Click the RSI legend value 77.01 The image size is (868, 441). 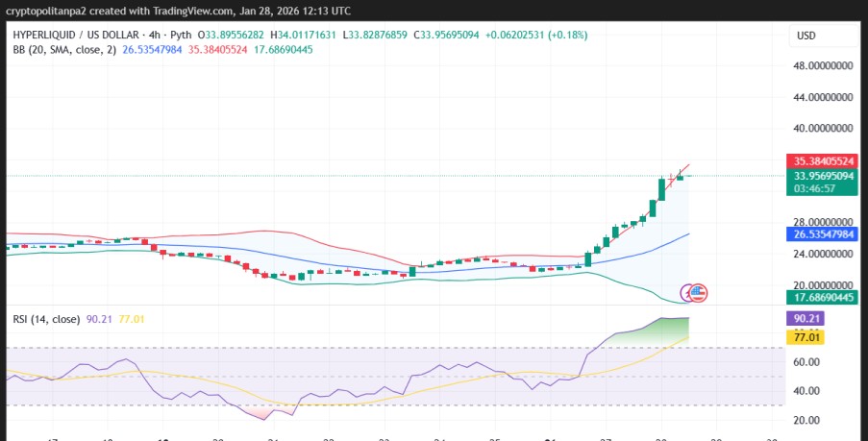[x=132, y=319]
